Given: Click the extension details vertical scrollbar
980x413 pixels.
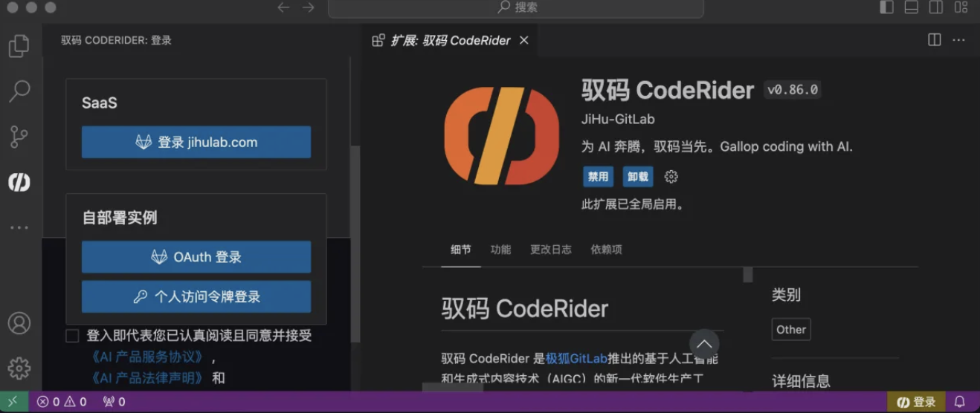Looking at the screenshot, I should click(x=748, y=275).
